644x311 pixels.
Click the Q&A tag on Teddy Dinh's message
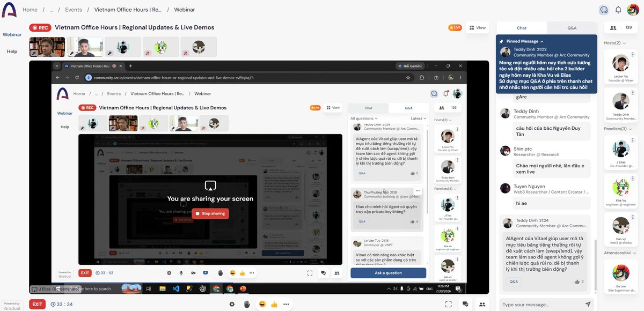click(x=514, y=282)
